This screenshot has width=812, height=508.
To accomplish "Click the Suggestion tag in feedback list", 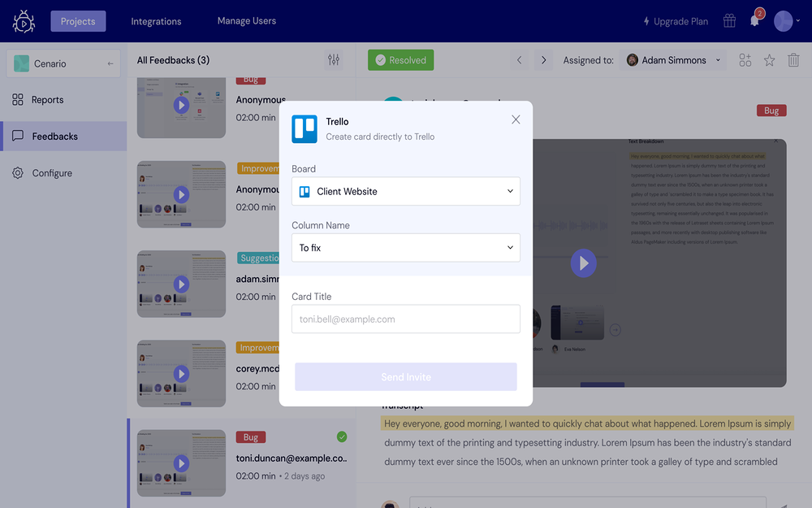I will tap(258, 258).
